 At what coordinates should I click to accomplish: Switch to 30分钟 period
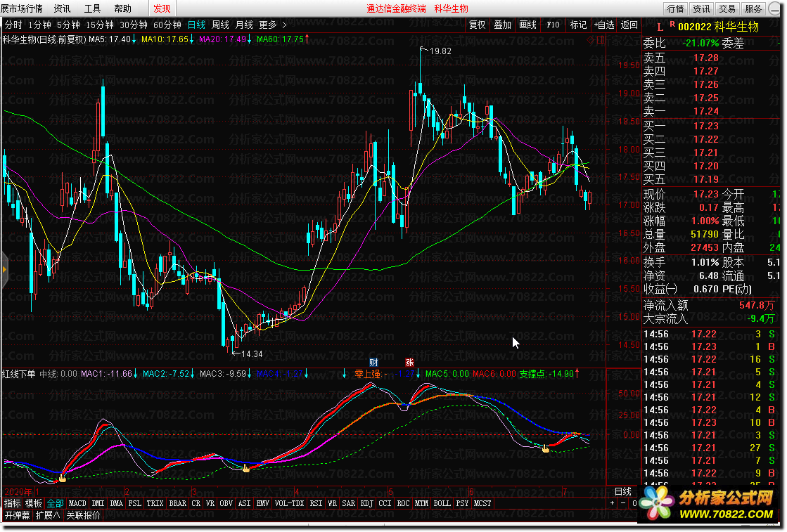(134, 25)
